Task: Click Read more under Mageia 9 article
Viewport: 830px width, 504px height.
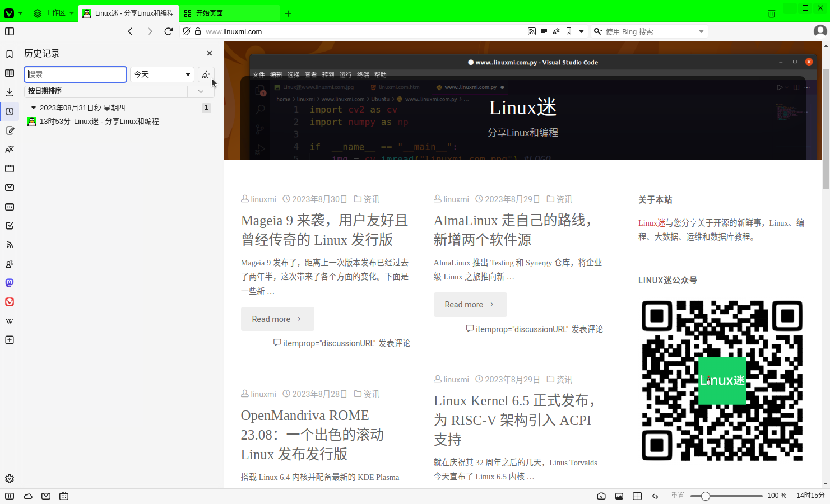Action: click(x=277, y=319)
